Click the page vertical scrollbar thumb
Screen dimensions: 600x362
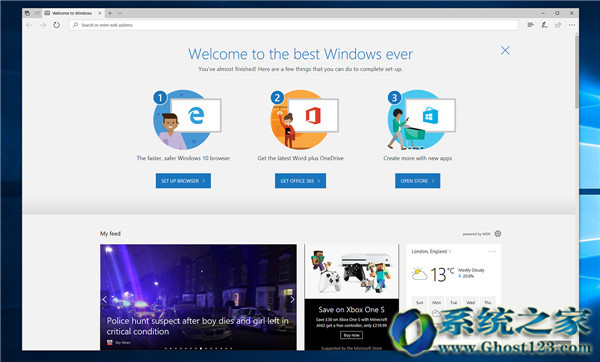(577, 72)
